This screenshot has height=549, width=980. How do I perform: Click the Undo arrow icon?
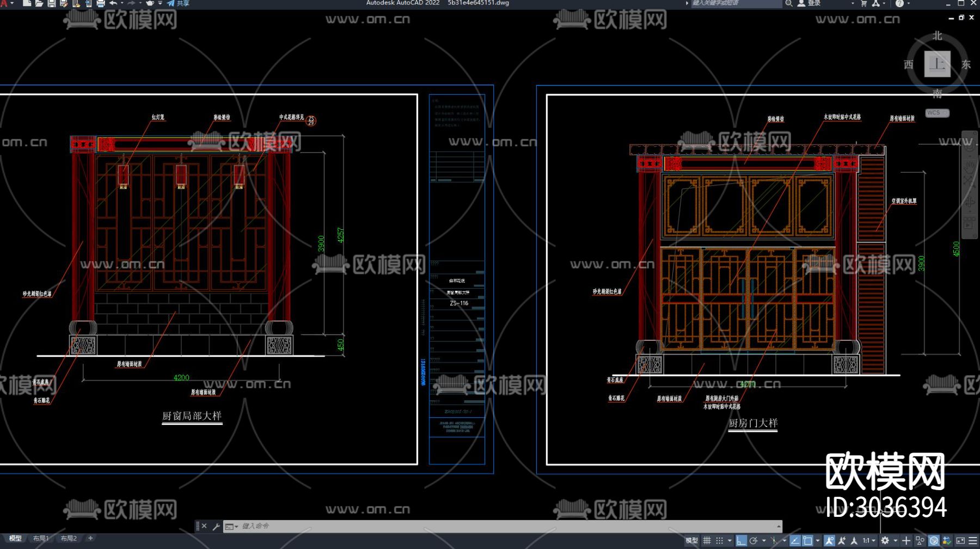pos(113,3)
